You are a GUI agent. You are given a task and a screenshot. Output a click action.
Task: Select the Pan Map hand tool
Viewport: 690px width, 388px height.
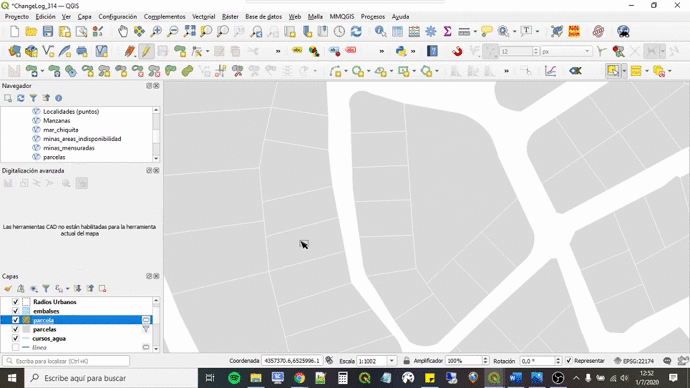(x=123, y=31)
